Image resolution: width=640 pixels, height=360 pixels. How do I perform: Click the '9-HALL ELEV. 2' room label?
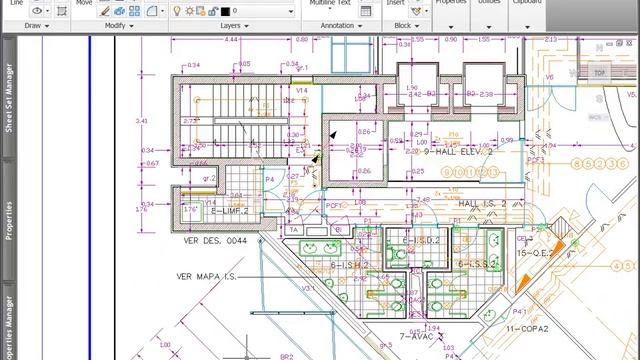point(458,152)
